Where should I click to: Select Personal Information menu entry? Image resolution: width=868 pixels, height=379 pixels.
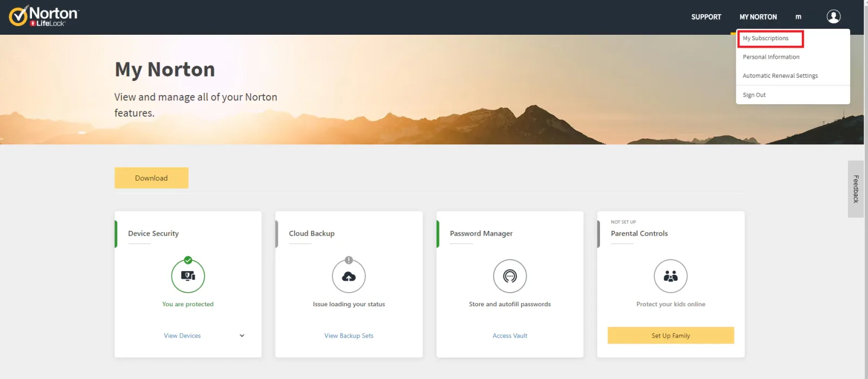[771, 57]
